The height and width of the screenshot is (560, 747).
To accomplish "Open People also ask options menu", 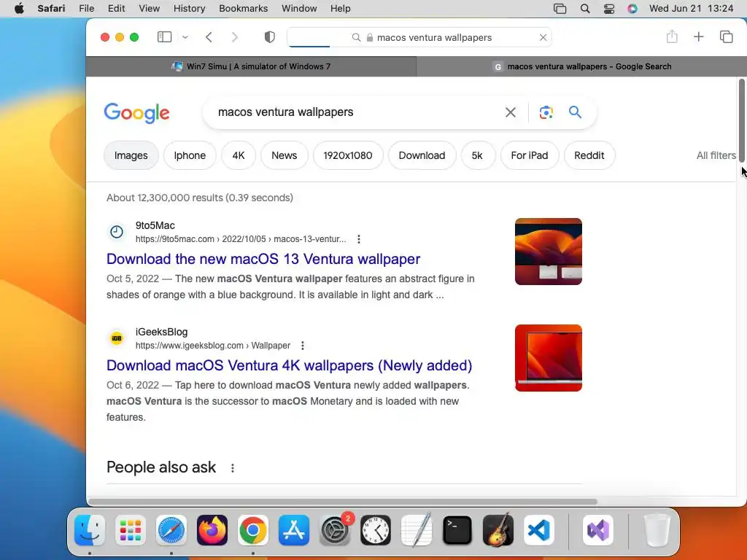I will 233,468.
